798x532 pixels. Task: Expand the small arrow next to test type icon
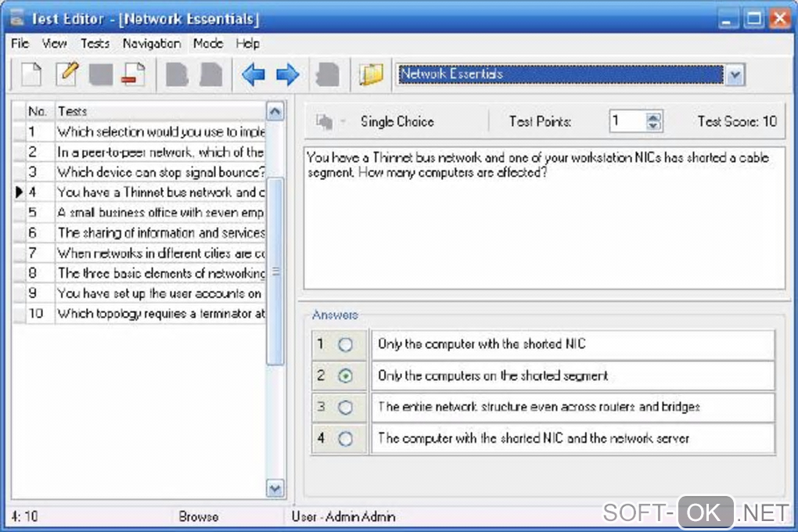[x=343, y=122]
